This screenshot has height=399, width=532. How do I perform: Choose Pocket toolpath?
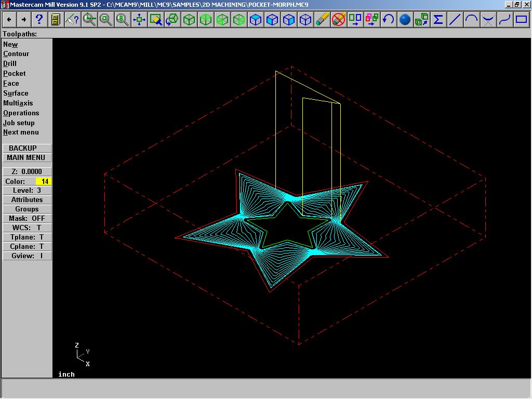point(14,74)
